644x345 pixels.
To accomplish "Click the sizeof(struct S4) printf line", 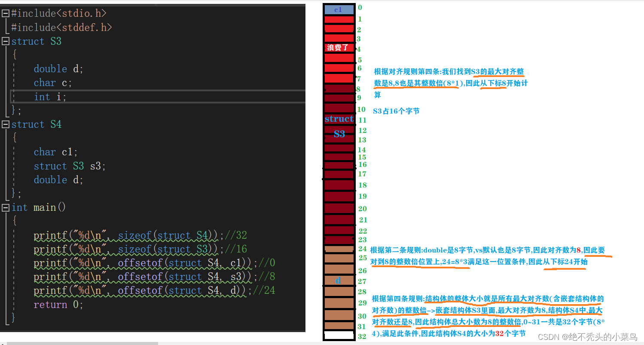I will [140, 235].
